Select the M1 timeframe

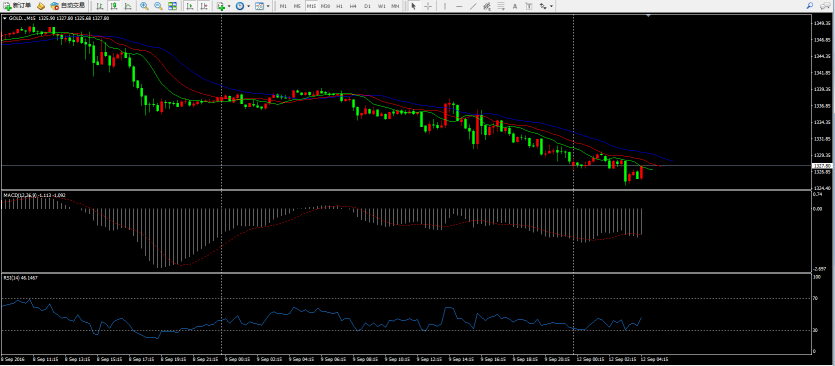pyautogui.click(x=283, y=6)
